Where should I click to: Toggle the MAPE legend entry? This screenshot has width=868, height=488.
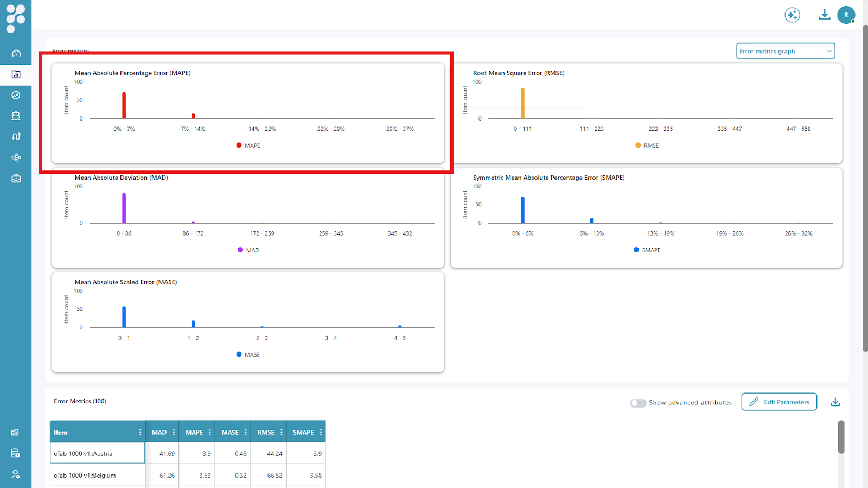[x=248, y=145]
